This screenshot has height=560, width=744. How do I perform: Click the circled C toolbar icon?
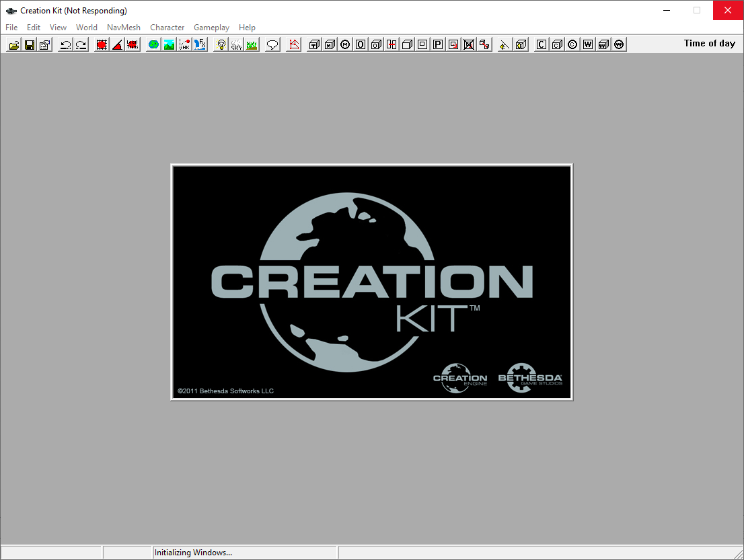click(572, 44)
